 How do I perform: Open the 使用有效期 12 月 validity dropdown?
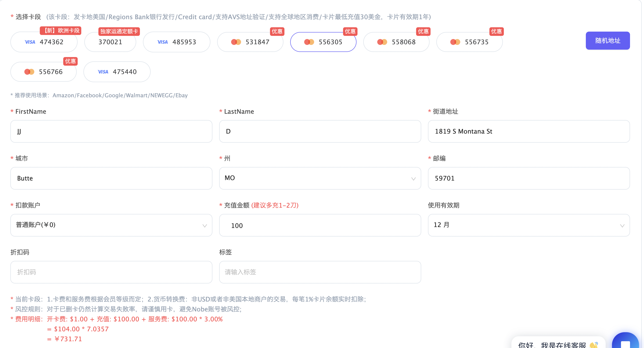tap(529, 225)
